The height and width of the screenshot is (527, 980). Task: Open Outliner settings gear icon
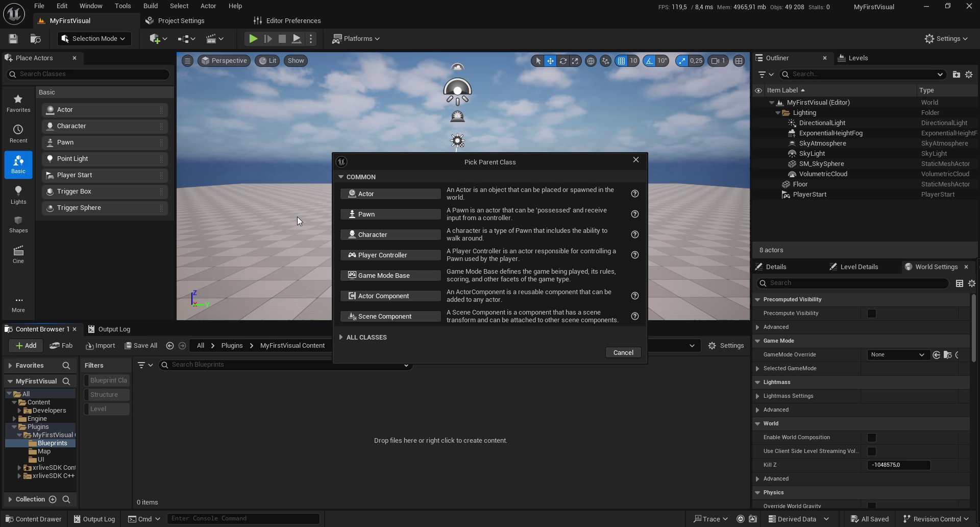click(969, 75)
